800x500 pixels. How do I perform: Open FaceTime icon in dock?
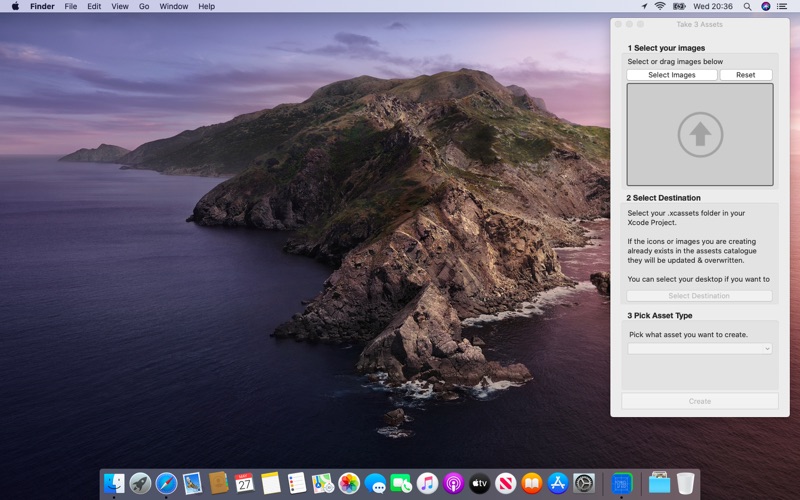pos(401,483)
